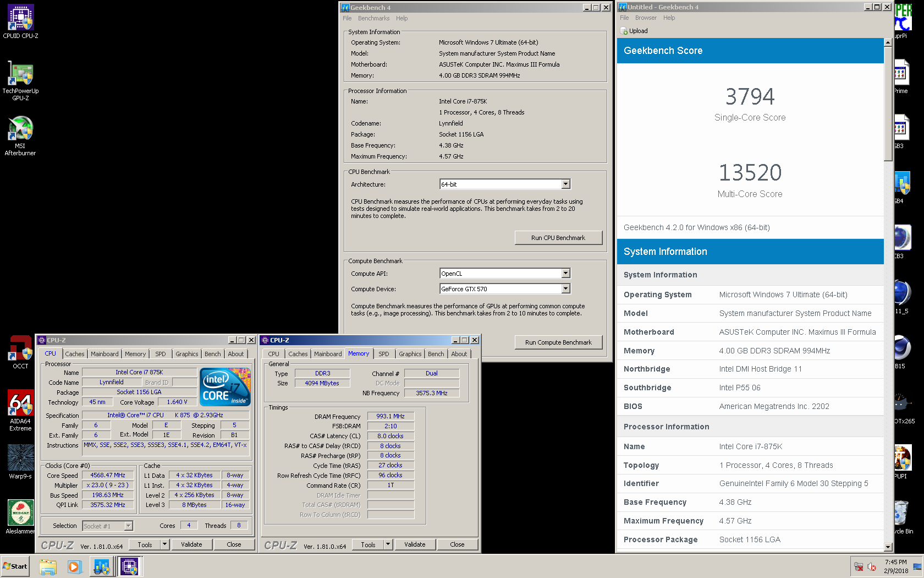Click the Start button
This screenshot has height=578, width=924.
click(x=15, y=566)
